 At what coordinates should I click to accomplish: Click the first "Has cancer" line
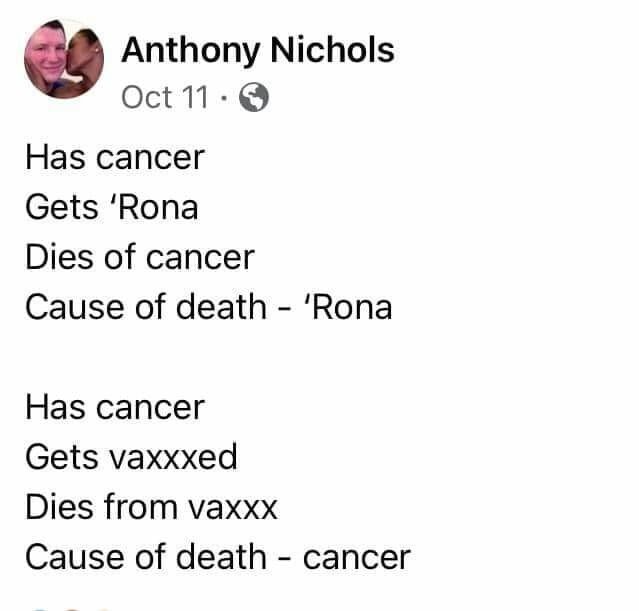(114, 157)
